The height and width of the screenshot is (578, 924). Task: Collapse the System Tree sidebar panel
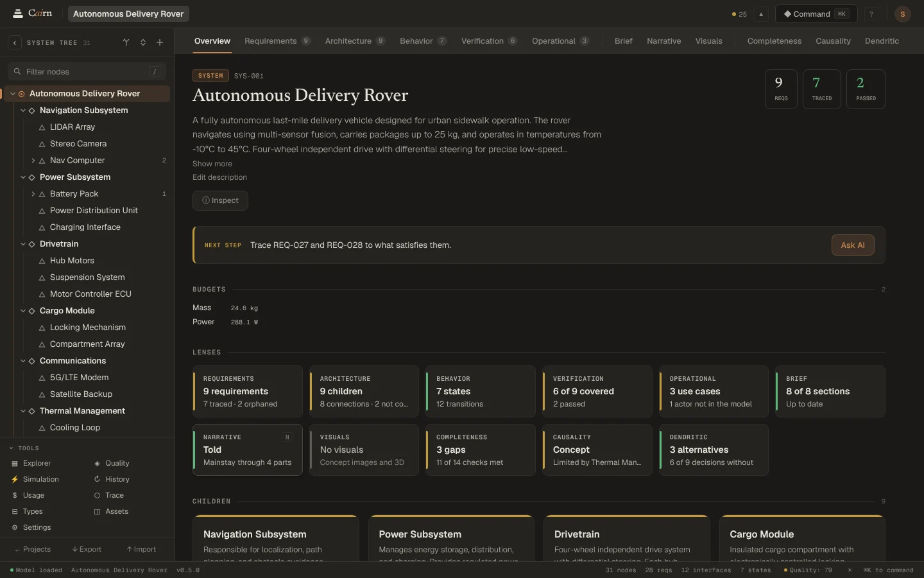[x=15, y=43]
